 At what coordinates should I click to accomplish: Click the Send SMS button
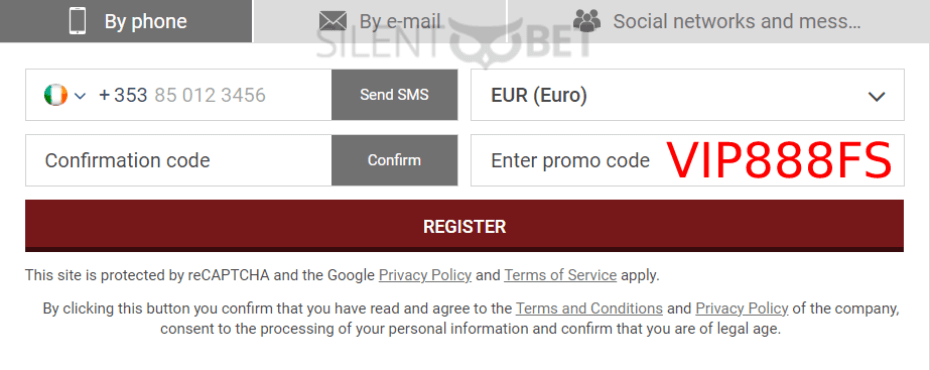(x=394, y=95)
